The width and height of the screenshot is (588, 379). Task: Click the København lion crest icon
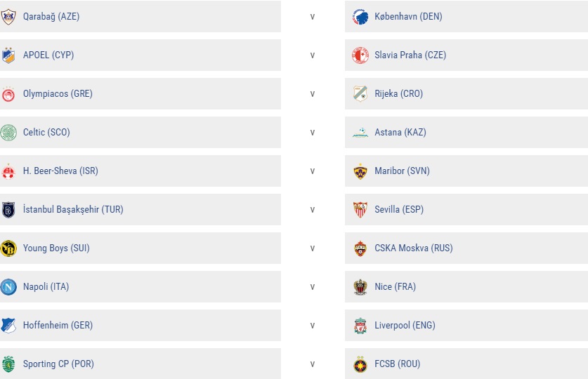(360, 16)
